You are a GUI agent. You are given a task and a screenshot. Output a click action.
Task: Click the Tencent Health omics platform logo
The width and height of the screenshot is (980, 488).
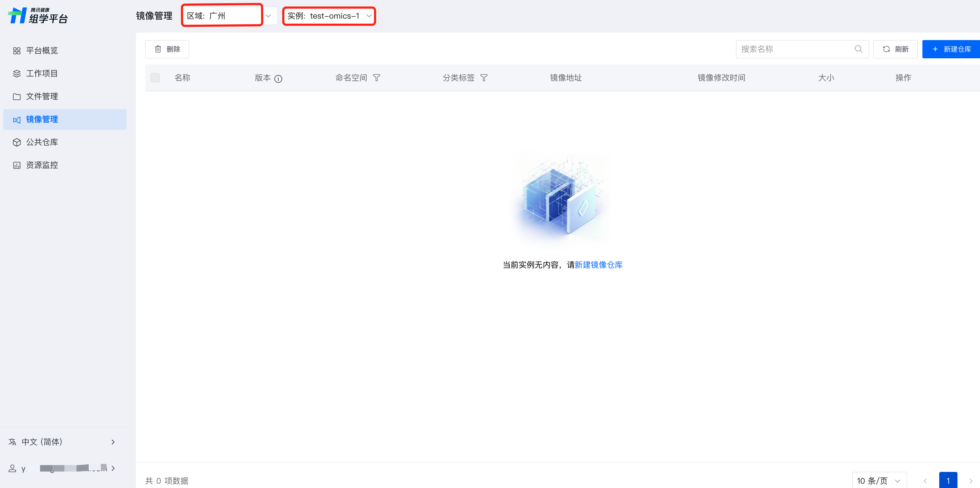(38, 16)
